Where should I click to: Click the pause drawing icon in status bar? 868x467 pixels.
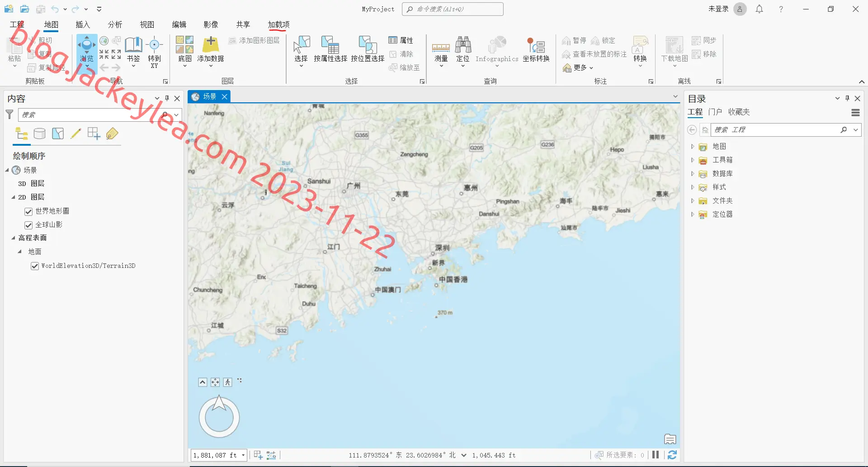tap(656, 455)
